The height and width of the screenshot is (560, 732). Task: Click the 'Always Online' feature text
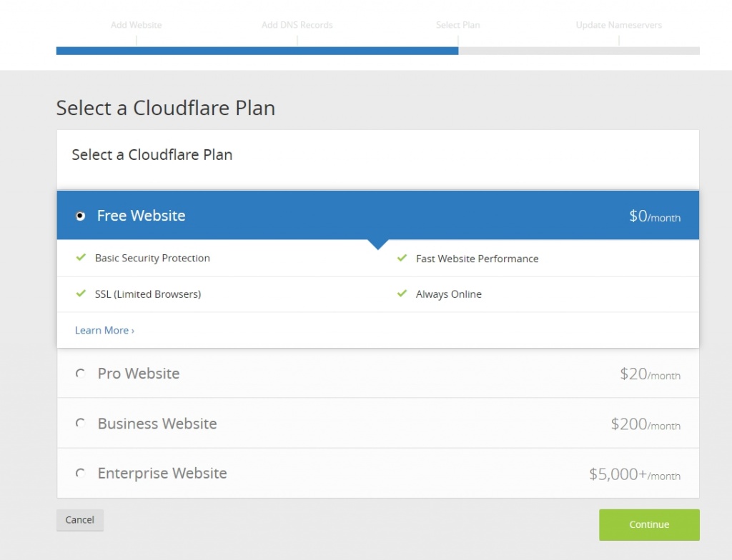click(x=449, y=294)
